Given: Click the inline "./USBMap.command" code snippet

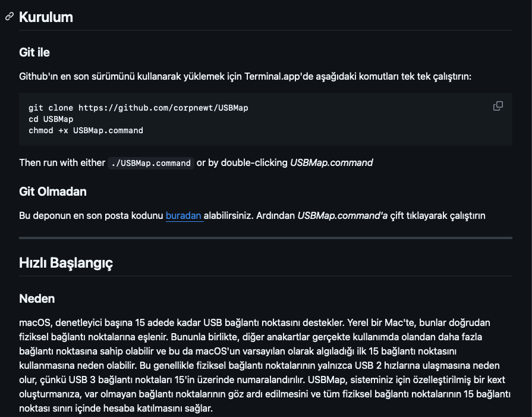Looking at the screenshot, I should (x=151, y=163).
